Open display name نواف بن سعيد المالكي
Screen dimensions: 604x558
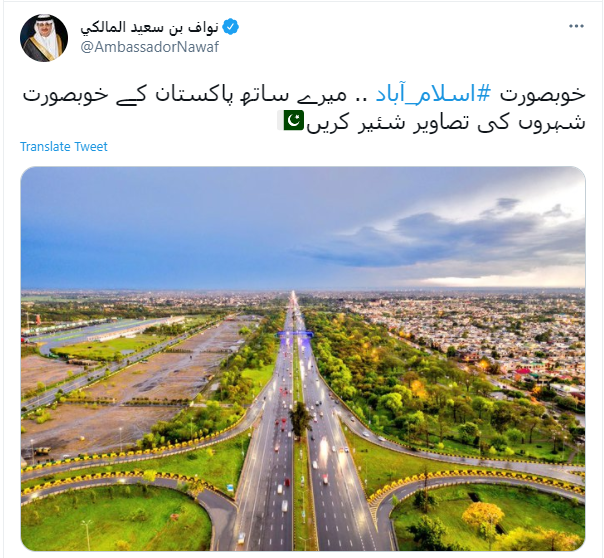click(149, 27)
